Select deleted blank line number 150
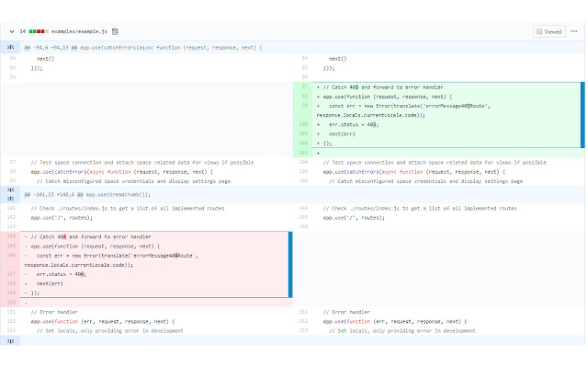 coord(10,303)
